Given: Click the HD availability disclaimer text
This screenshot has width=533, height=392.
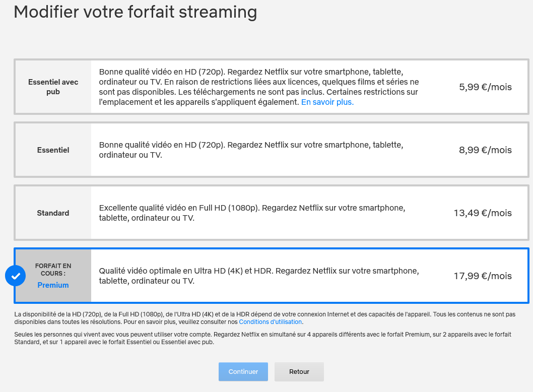Looking at the screenshot, I should (264, 318).
